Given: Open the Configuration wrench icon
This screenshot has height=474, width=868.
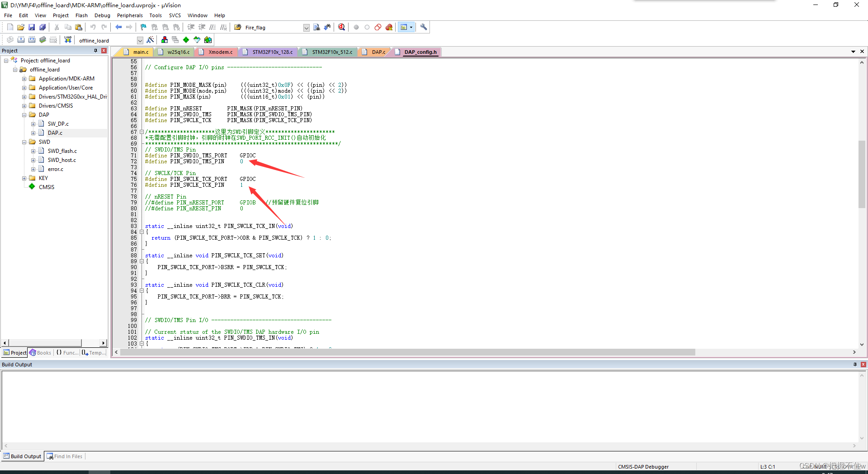Looking at the screenshot, I should [424, 27].
